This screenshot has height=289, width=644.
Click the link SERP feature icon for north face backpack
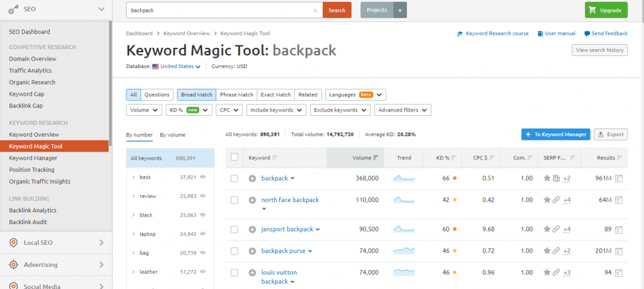[556, 200]
